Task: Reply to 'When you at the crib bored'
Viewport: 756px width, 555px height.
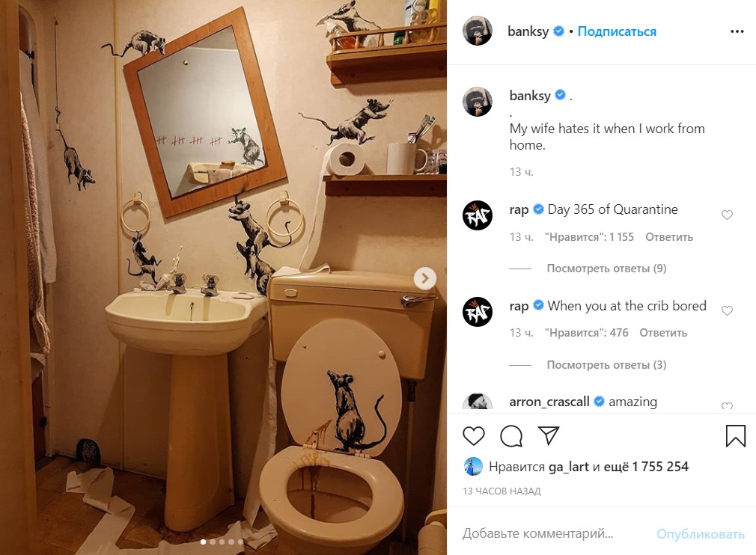Action: [x=663, y=333]
